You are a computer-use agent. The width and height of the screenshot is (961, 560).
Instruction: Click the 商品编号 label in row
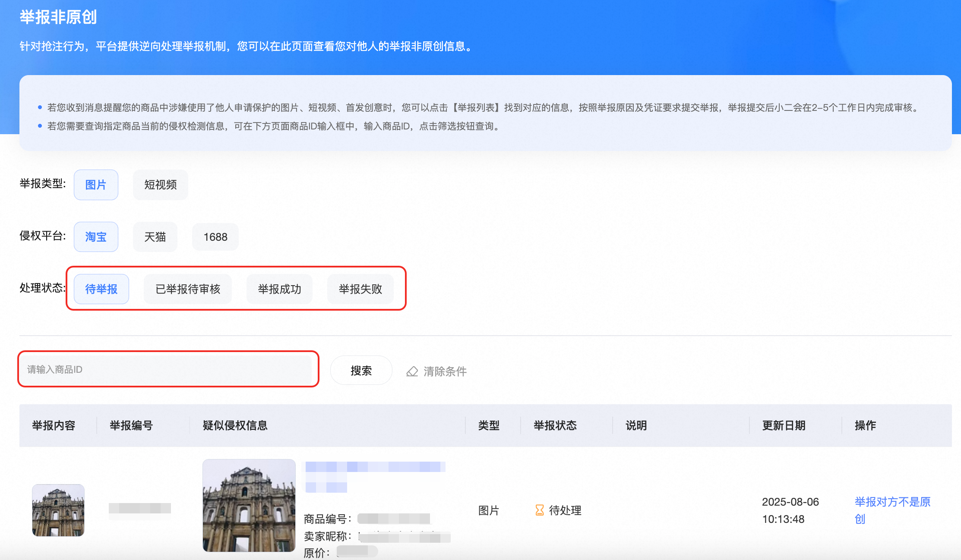(x=328, y=519)
